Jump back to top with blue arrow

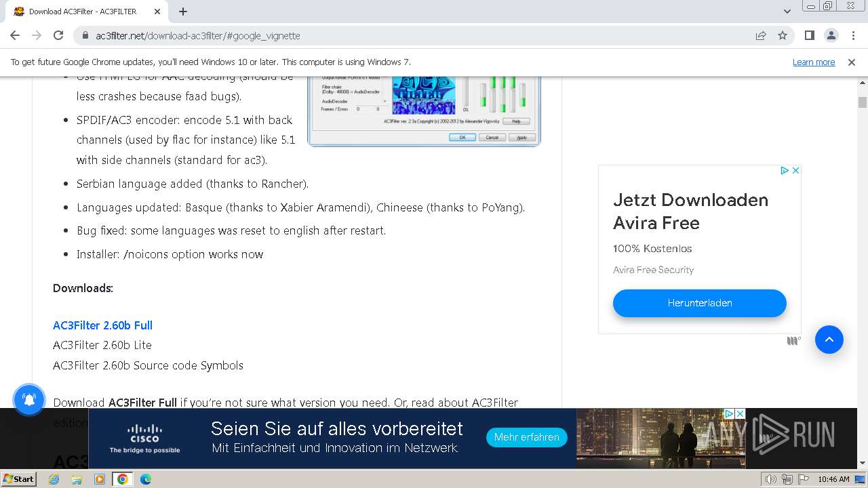pyautogui.click(x=829, y=340)
